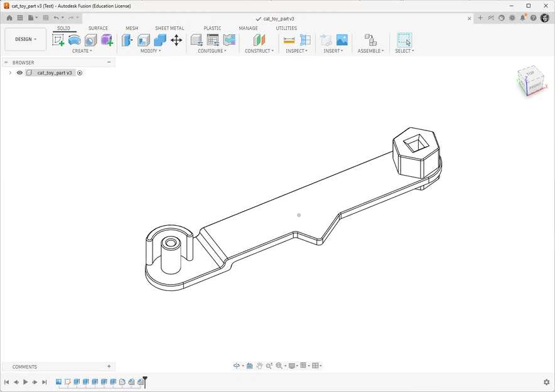Click the Create Form icon
Screen dimensions: 555x392
(x=107, y=40)
